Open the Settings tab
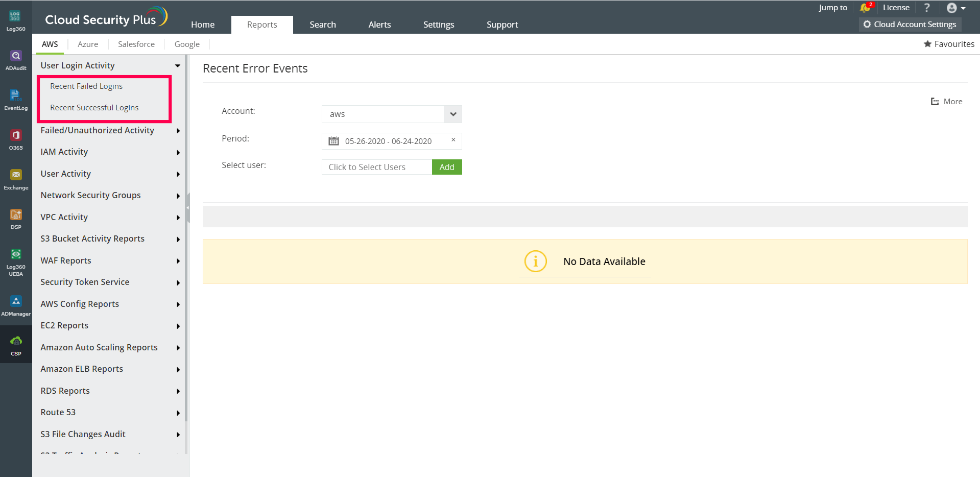The image size is (980, 477). 439,25
